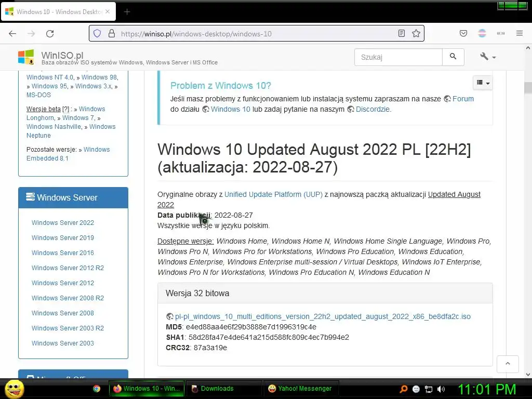Open the Windows 3.x link
The height and width of the screenshot is (399, 532).
pyautogui.click(x=94, y=86)
